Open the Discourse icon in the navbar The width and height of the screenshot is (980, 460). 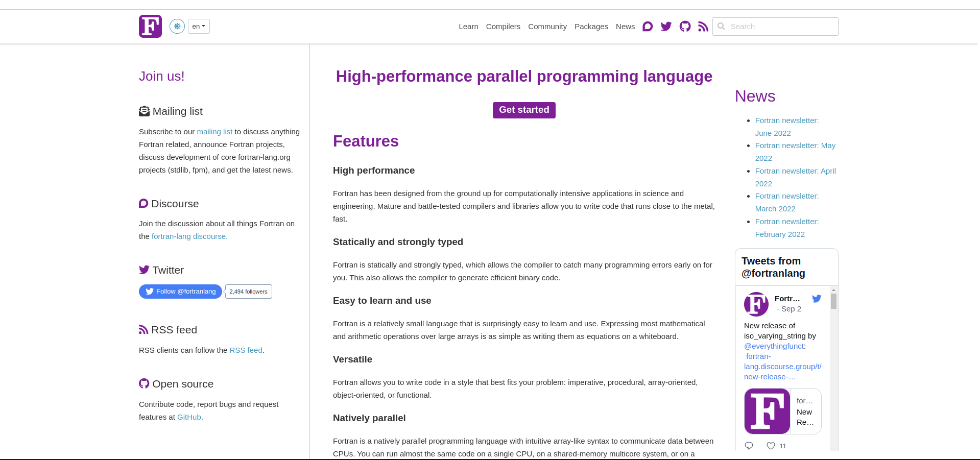pyautogui.click(x=648, y=27)
